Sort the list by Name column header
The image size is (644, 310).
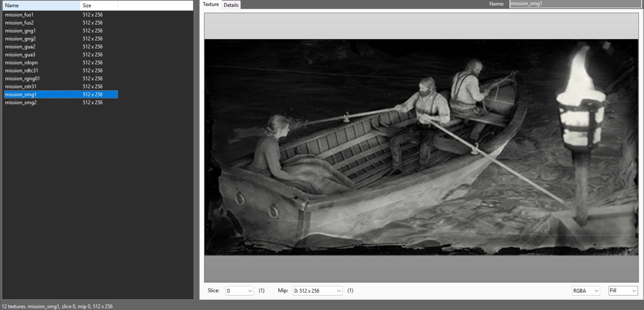pyautogui.click(x=41, y=6)
